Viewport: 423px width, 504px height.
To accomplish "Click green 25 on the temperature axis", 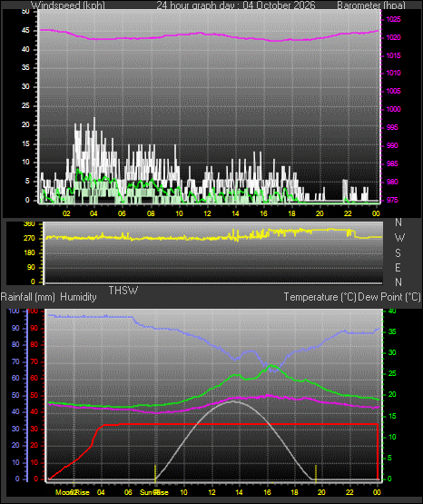I will point(392,373).
